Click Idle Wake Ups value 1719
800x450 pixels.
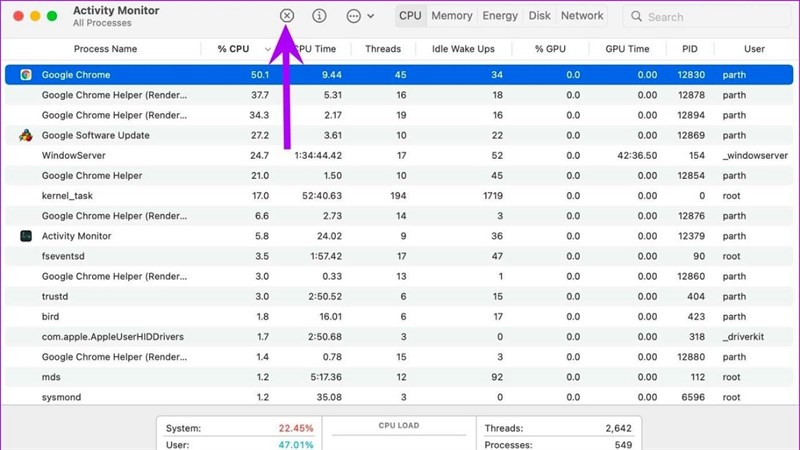[493, 196]
